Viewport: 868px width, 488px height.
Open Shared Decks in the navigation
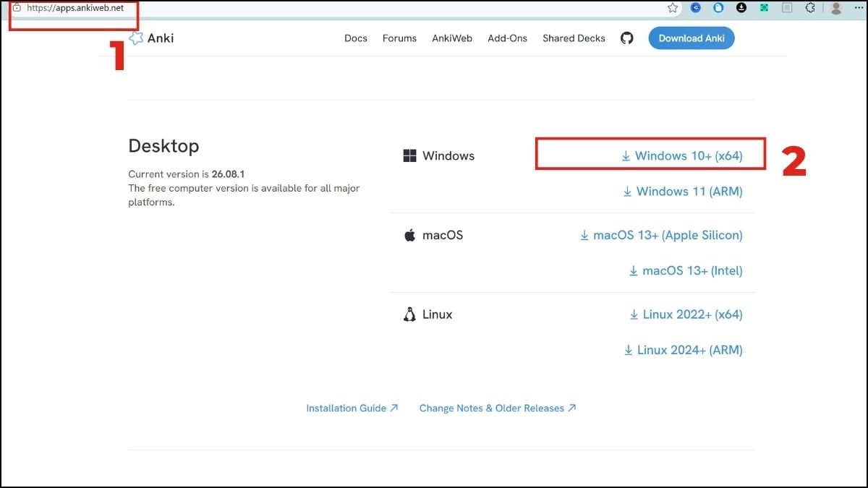574,38
